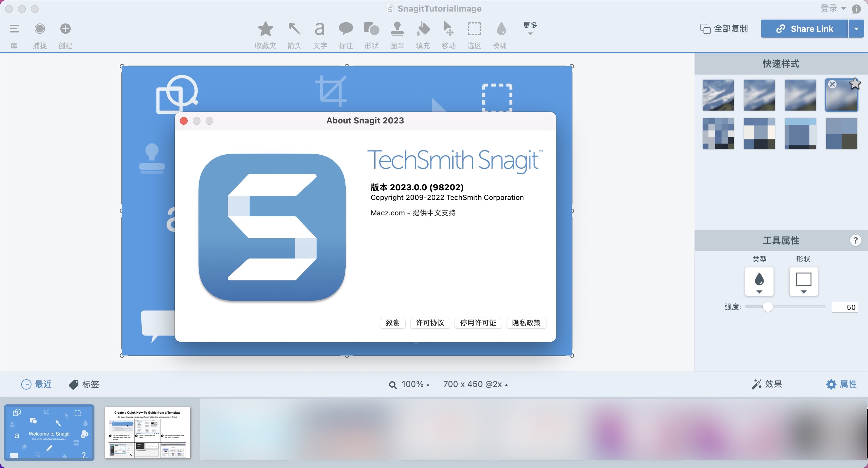
Task: Toggle the Properties panel
Action: coord(841,384)
